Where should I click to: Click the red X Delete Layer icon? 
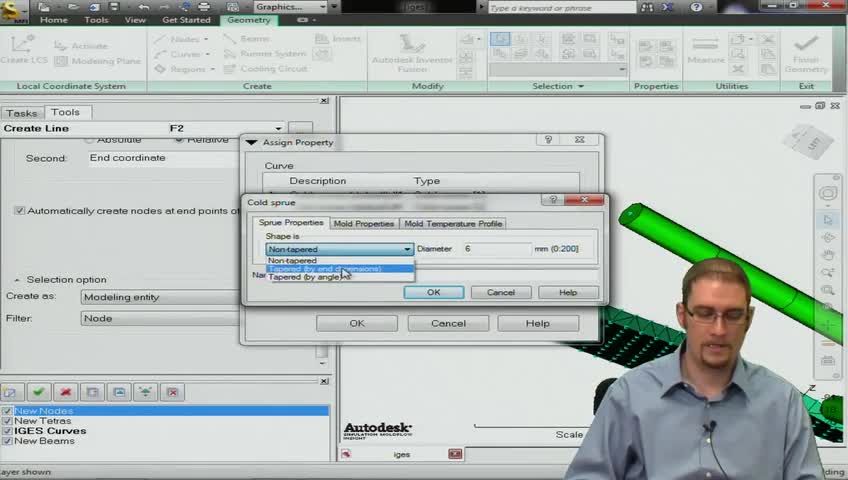[x=65, y=392]
